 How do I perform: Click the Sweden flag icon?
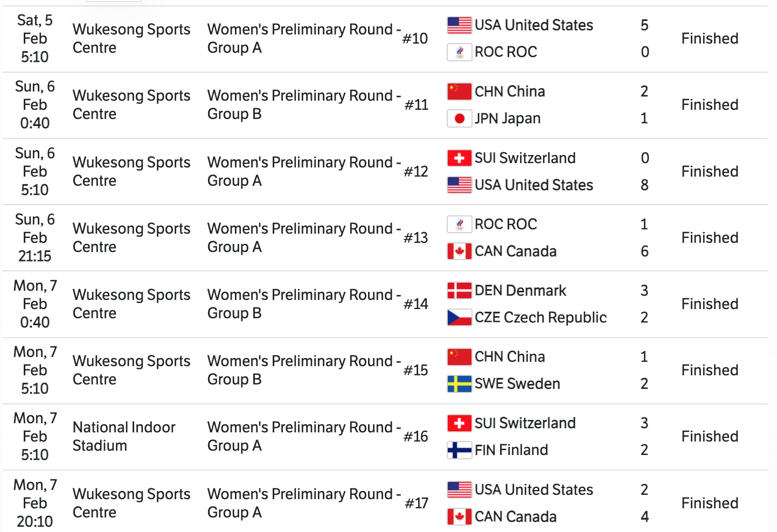point(459,384)
